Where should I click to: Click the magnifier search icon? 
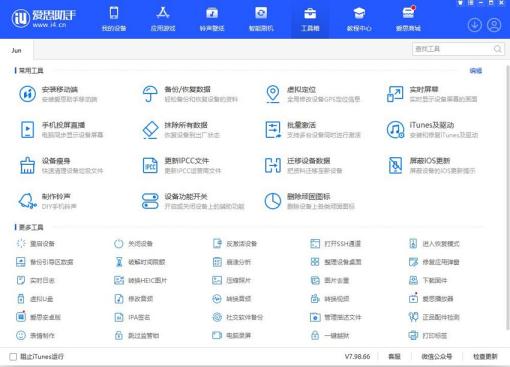click(x=498, y=49)
